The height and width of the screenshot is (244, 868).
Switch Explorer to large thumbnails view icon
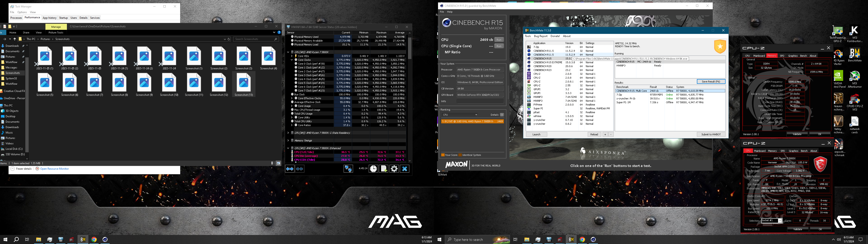coord(278,163)
